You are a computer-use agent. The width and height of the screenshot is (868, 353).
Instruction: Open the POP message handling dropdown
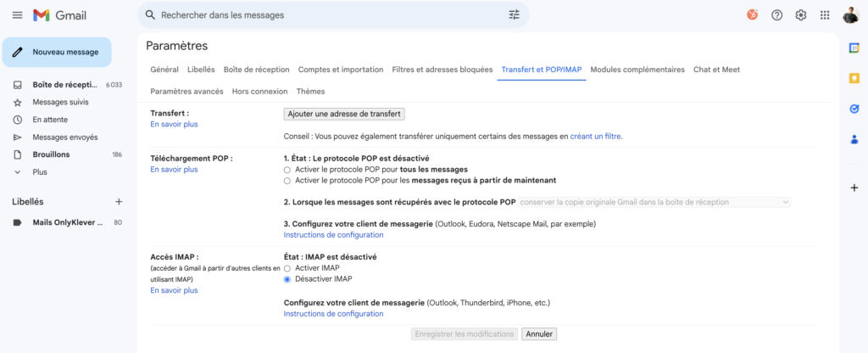[x=654, y=202]
